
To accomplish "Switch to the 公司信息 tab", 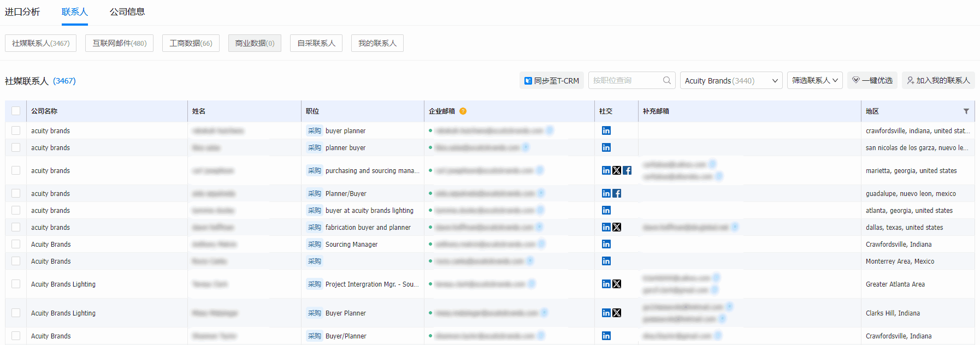I will pos(127,12).
